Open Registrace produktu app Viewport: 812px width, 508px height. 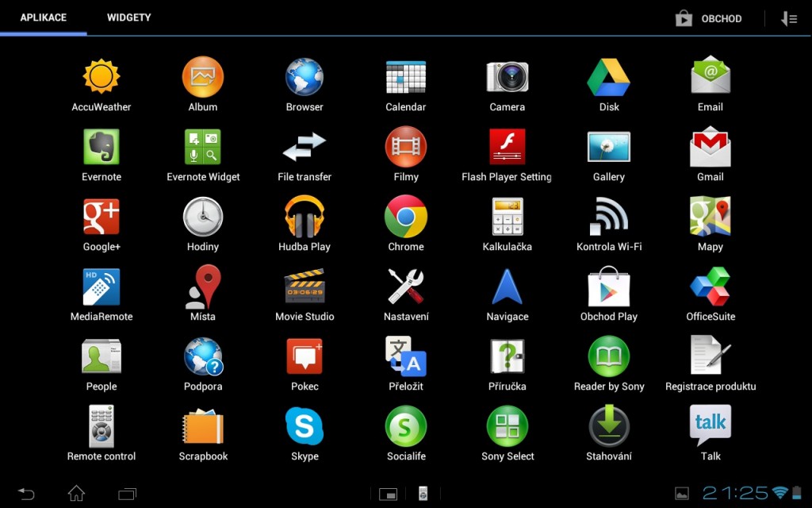click(710, 356)
